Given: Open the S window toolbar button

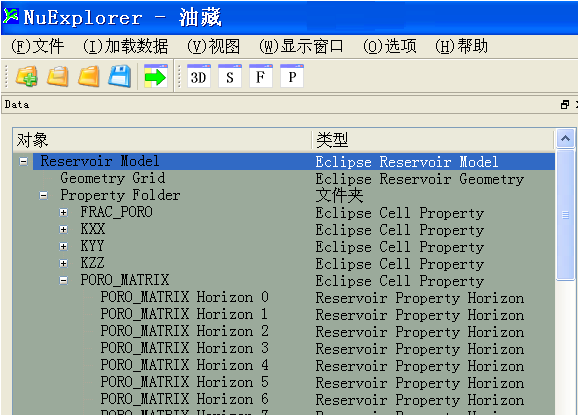Looking at the screenshot, I should coord(230,76).
